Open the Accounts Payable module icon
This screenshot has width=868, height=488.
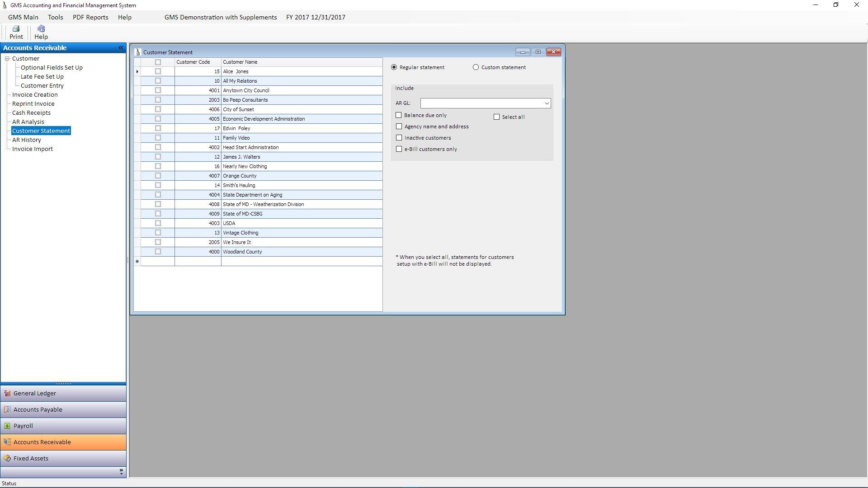click(x=7, y=410)
